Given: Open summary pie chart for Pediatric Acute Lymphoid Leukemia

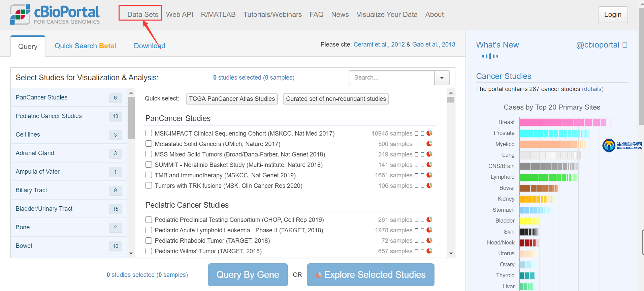Looking at the screenshot, I should click(x=429, y=230).
